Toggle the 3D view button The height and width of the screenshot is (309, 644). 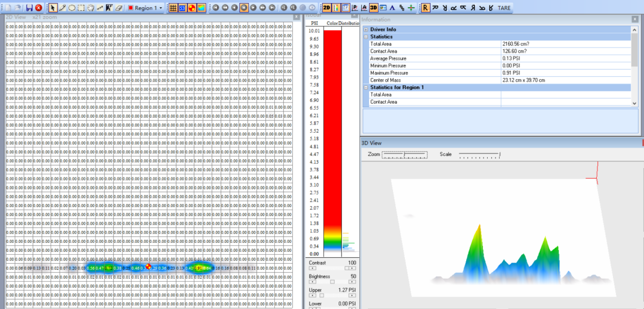point(373,8)
